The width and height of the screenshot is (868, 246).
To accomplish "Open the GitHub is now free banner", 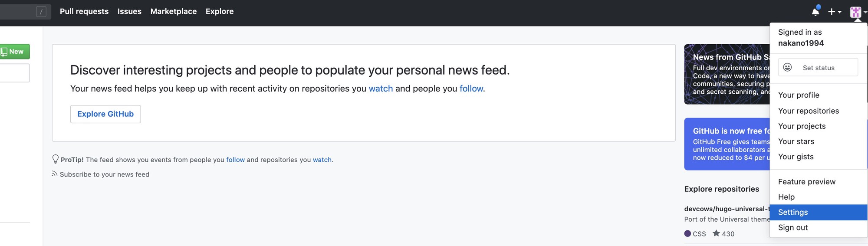I will point(727,144).
